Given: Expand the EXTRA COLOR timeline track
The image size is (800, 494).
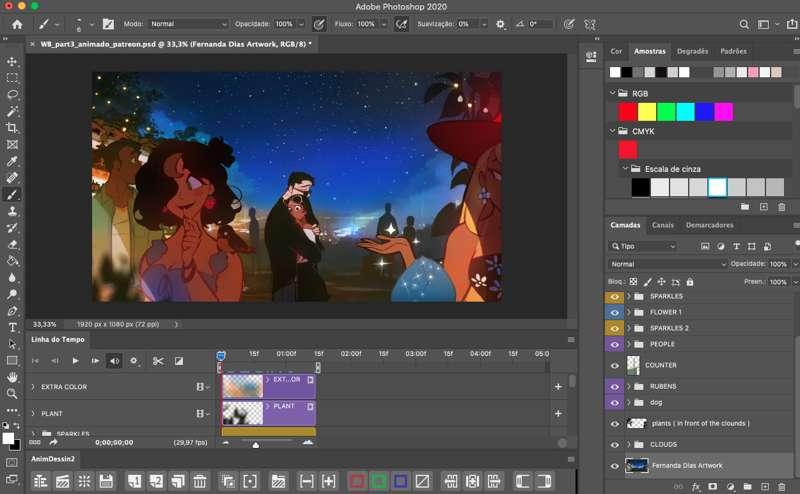Looking at the screenshot, I should [x=33, y=387].
